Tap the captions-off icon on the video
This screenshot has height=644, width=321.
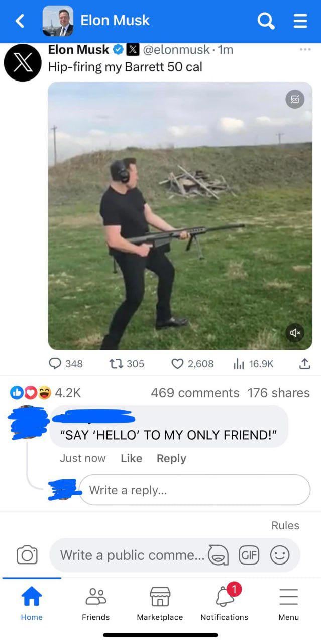295,100
